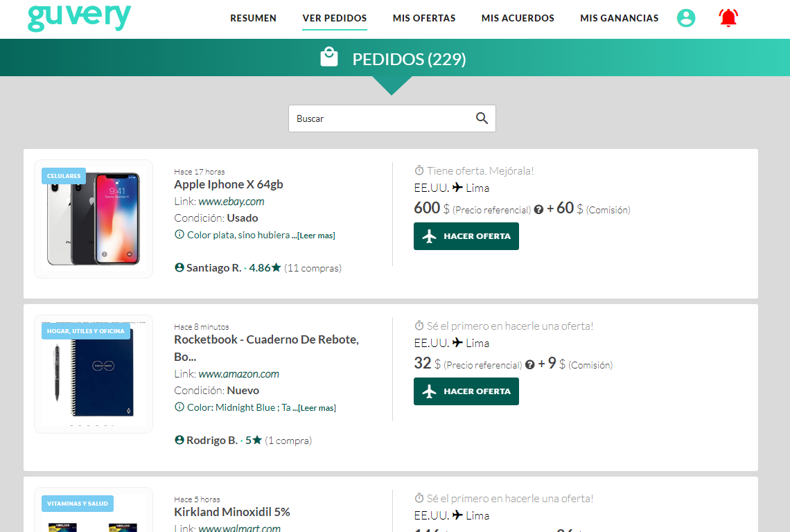
Task: Open the user profile icon
Action: tap(686, 18)
